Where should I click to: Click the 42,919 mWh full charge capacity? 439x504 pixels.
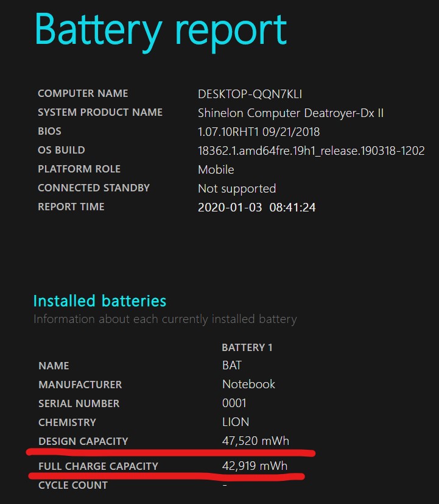click(255, 466)
